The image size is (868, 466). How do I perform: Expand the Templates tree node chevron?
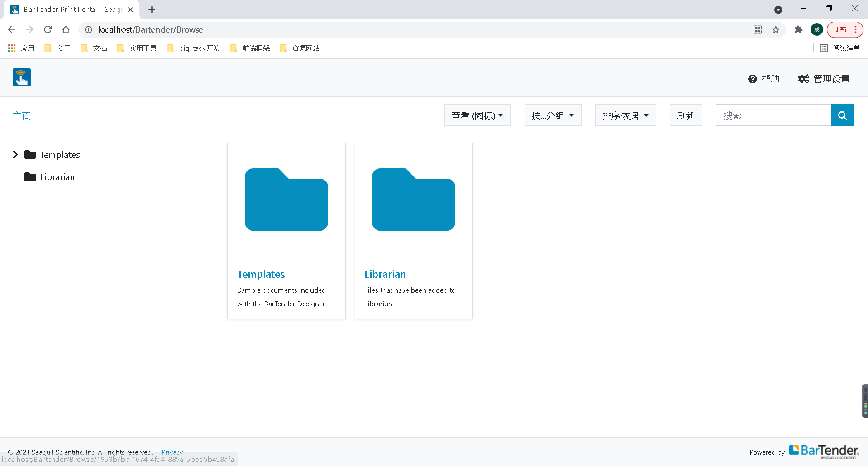[15, 155]
